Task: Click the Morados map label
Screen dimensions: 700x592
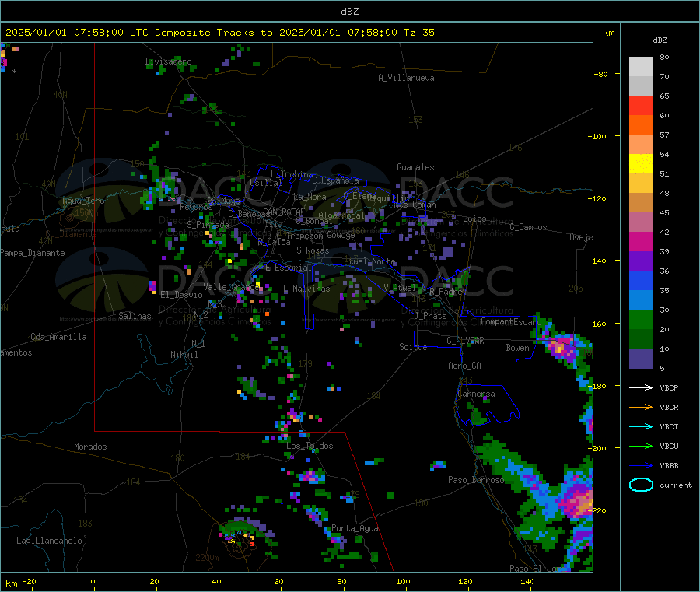Action: pos(90,447)
